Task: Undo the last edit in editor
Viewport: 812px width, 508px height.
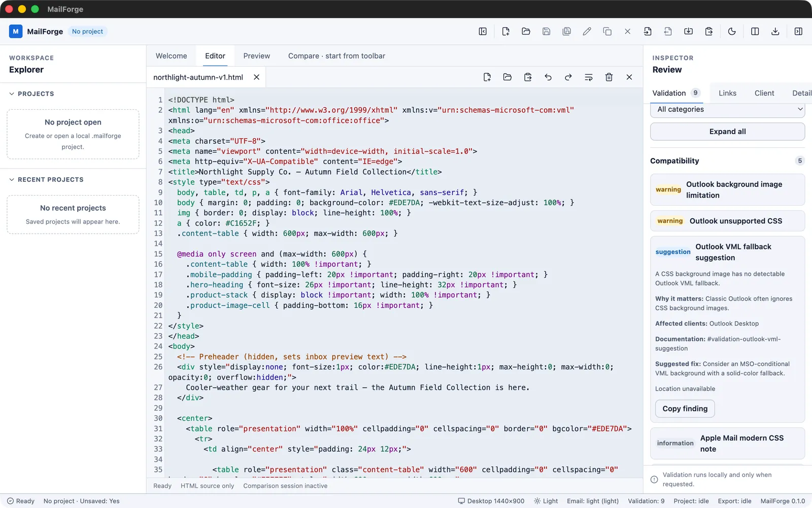Action: pos(548,77)
